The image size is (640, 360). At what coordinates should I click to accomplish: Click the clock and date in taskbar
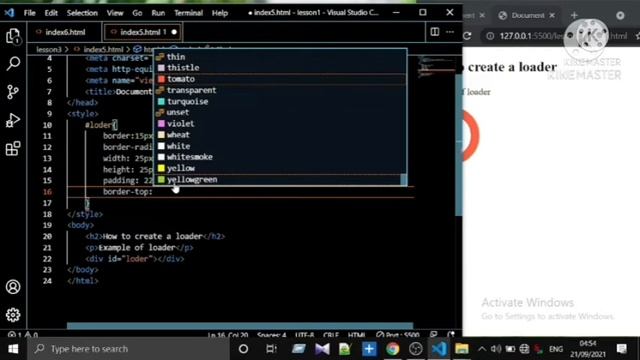click(588, 349)
